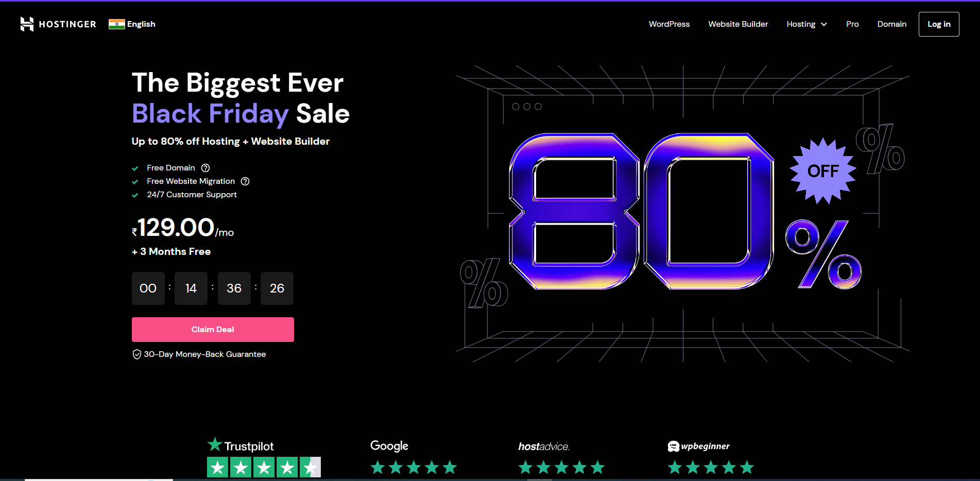Open the Domain navigation item
980x481 pixels.
pos(892,24)
